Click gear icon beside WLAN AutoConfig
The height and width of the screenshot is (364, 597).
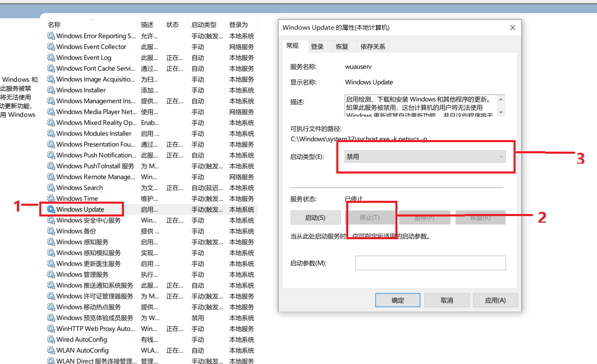51,350
